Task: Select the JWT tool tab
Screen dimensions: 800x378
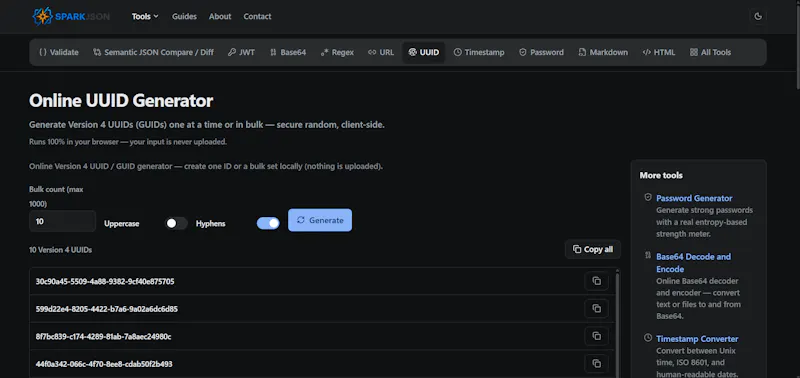Action: coord(241,52)
